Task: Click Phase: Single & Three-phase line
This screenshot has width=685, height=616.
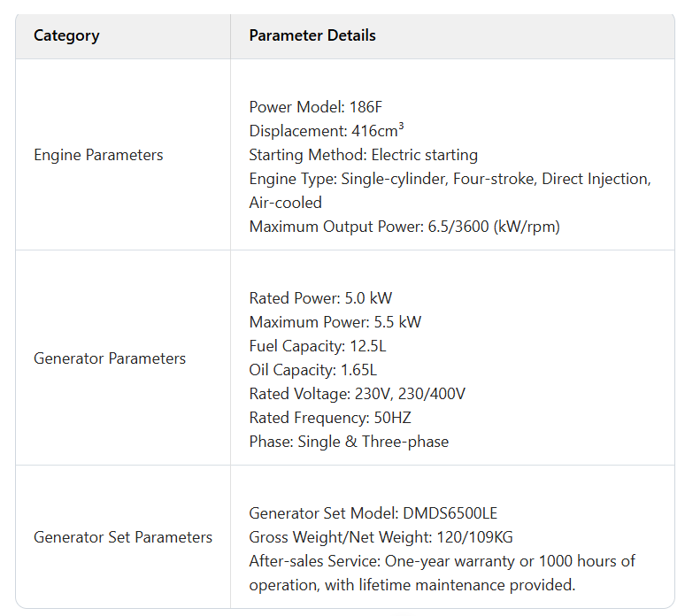Action: pyautogui.click(x=349, y=442)
